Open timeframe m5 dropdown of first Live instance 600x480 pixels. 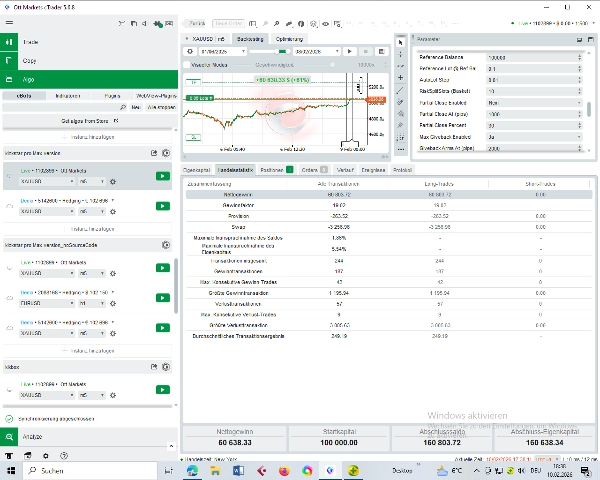coord(91,181)
